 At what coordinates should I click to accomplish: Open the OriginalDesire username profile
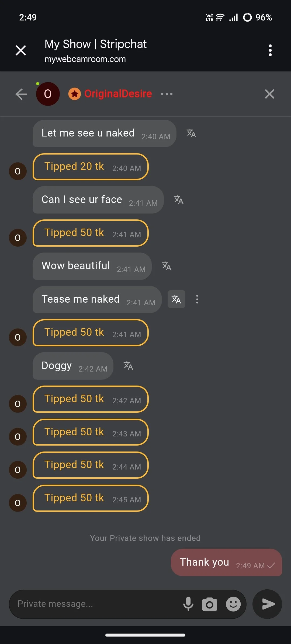(118, 94)
